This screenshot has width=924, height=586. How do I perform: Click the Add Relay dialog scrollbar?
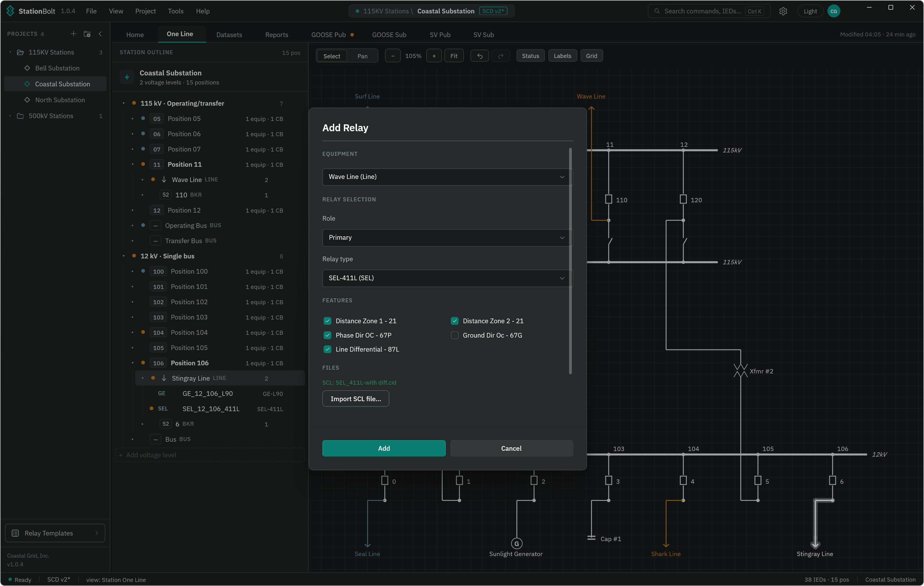(570, 261)
